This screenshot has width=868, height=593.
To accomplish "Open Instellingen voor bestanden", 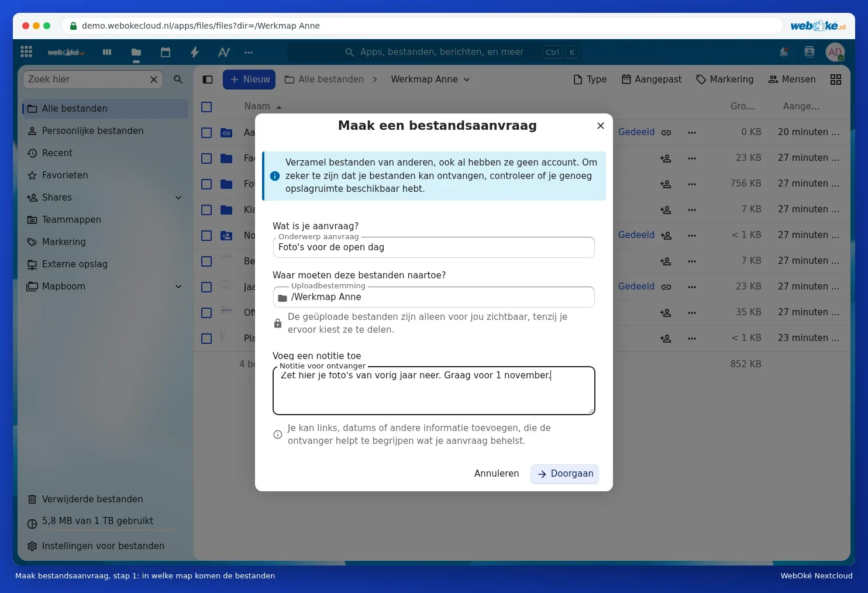I will (x=105, y=546).
